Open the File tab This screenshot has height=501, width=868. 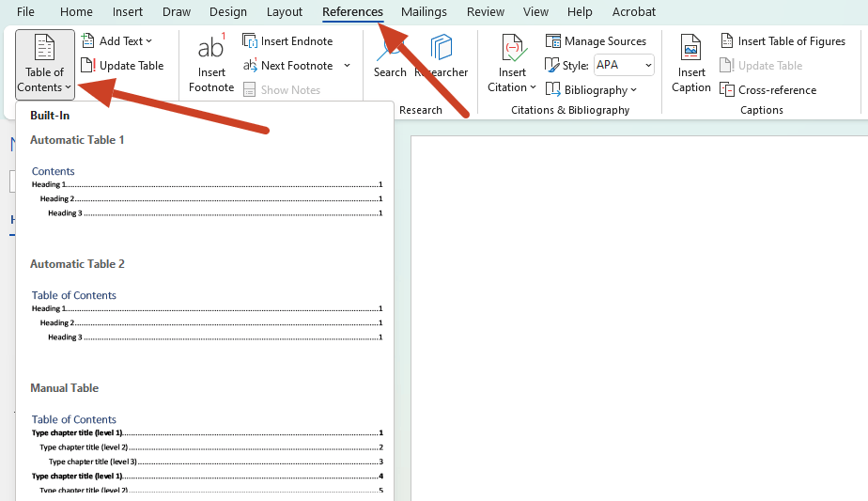(25, 11)
